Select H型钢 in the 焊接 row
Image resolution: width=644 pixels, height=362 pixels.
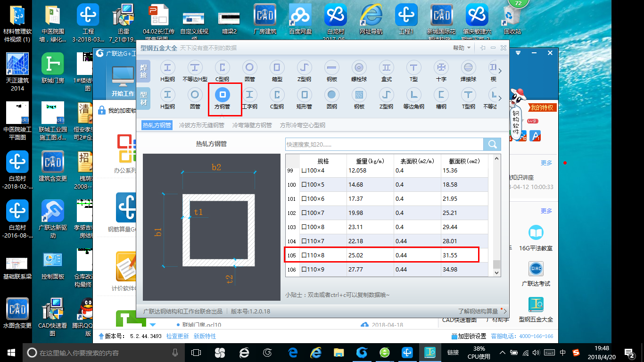(167, 72)
